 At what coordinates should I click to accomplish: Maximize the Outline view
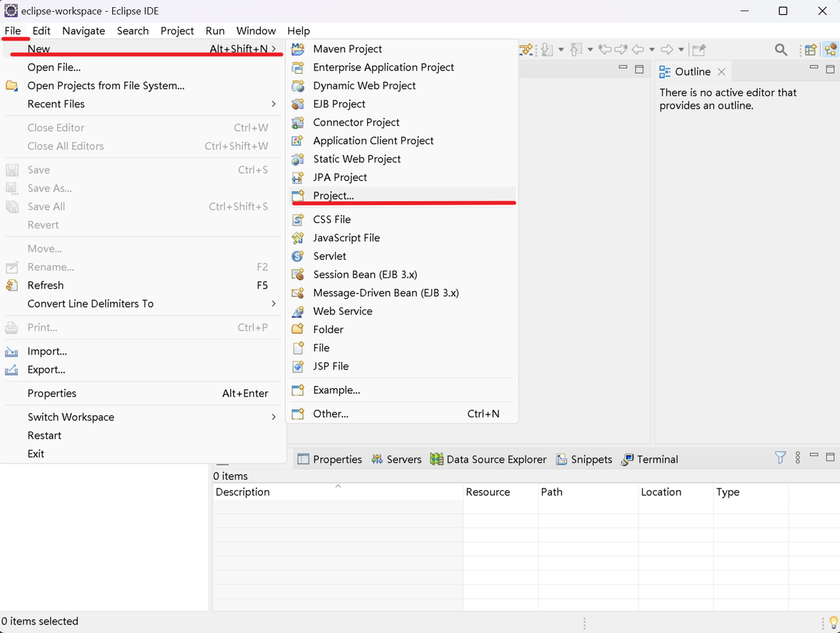click(x=830, y=69)
